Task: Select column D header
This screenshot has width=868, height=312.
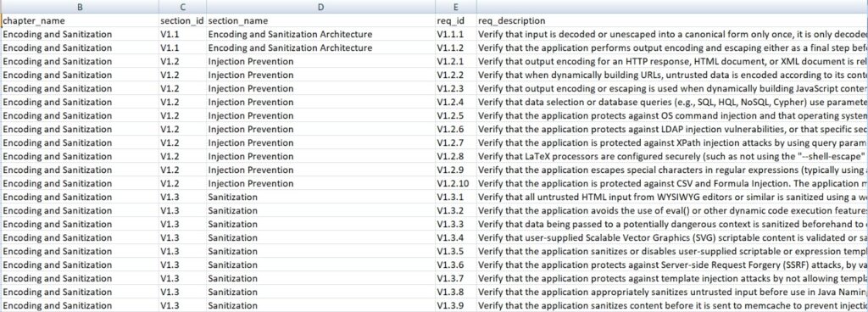Action: [x=320, y=7]
